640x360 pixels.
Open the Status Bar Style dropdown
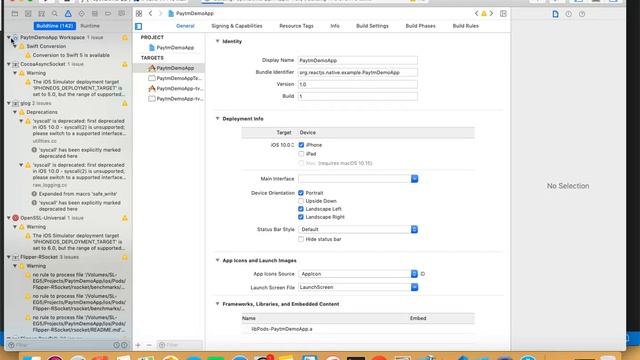(x=358, y=229)
